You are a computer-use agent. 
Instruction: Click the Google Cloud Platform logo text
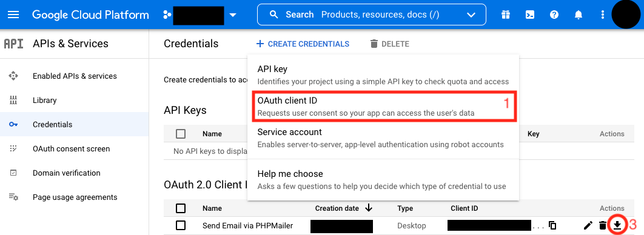90,15
